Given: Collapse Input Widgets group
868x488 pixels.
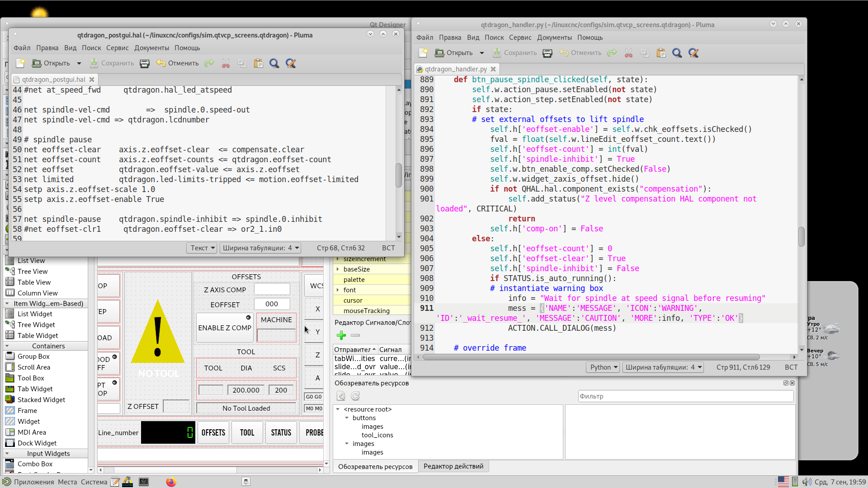Looking at the screenshot, I should [x=7, y=454].
